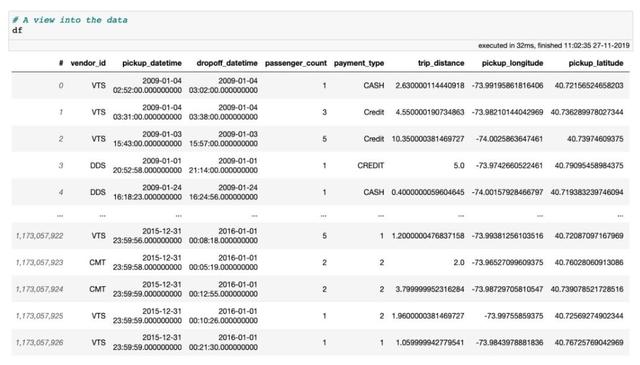Select the comment line 'A view into the data'
The height and width of the screenshot is (365, 640).
70,20
